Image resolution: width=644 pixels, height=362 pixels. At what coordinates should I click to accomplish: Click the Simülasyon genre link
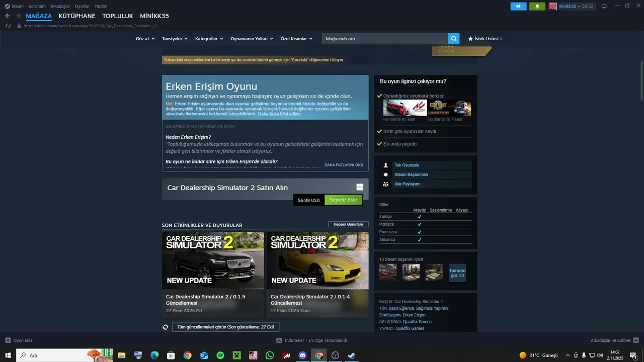(390, 315)
